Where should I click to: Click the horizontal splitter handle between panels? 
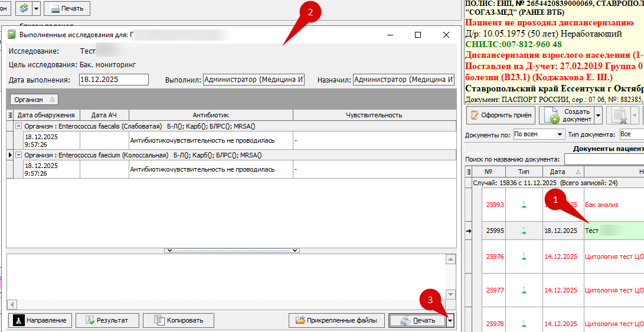pyautogui.click(x=231, y=251)
